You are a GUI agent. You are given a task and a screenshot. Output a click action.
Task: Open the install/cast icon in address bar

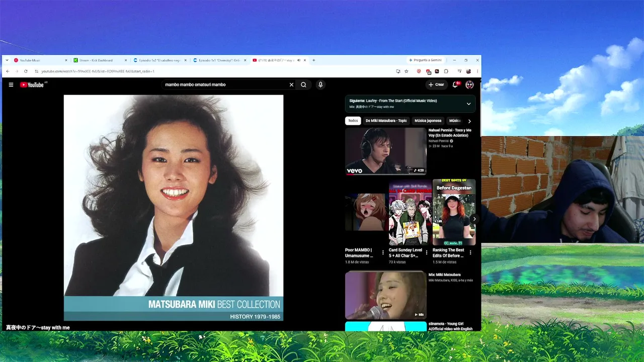(398, 71)
